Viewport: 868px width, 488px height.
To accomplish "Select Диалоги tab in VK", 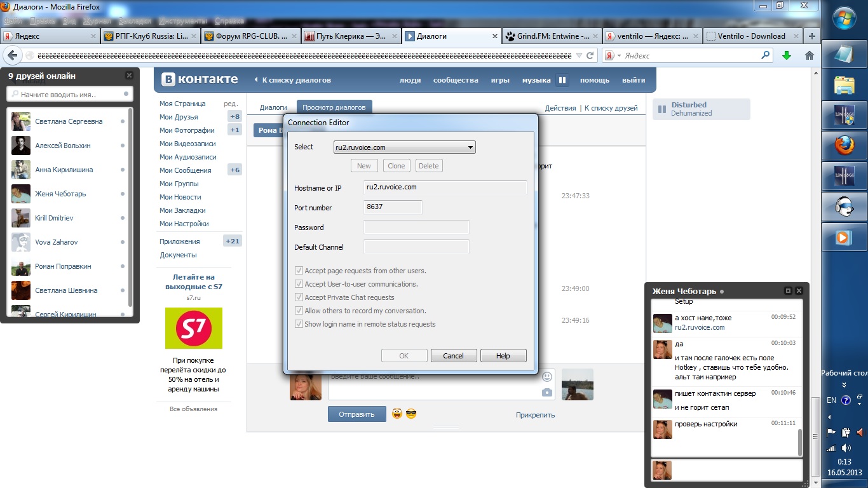I will 274,108.
